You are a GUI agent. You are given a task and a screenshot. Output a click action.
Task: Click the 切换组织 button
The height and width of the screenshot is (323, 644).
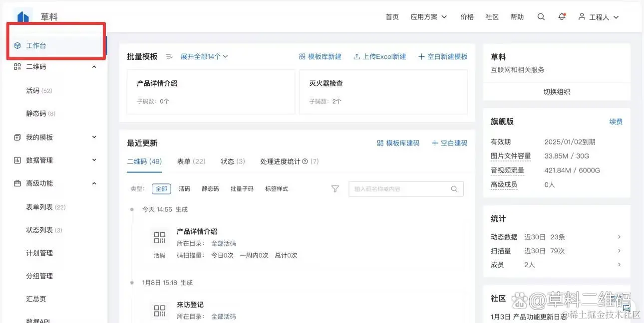[x=557, y=92]
